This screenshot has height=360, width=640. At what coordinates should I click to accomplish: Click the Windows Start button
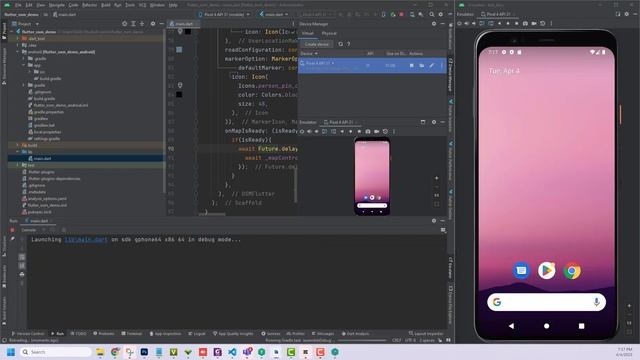pyautogui.click(x=11, y=352)
